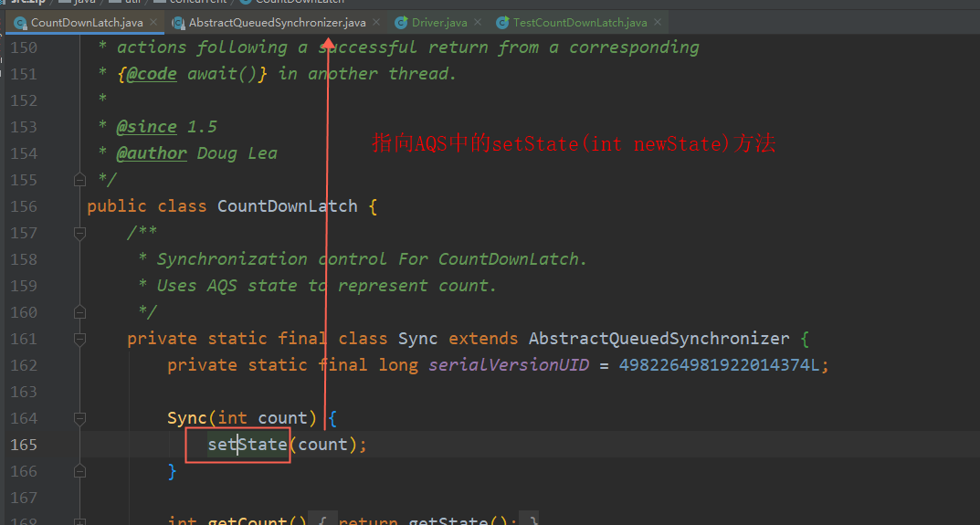Screen dimensions: 980x525
Task: Open the AbstractQueuedSynchronizer.java tab
Action: coord(277,23)
